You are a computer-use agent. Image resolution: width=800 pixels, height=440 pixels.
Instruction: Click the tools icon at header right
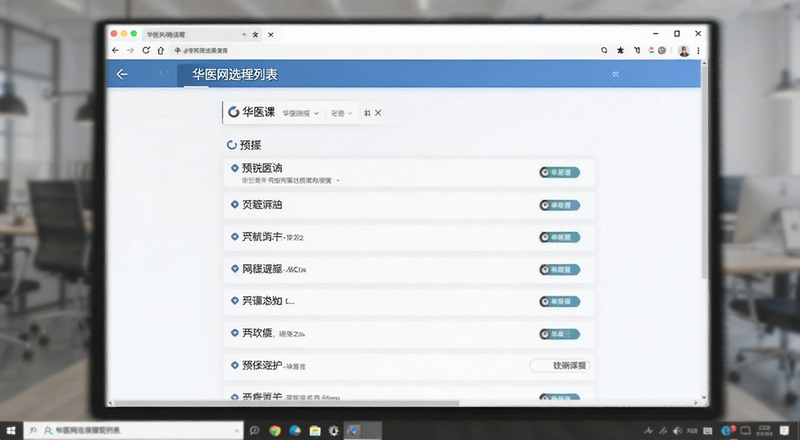tap(615, 74)
